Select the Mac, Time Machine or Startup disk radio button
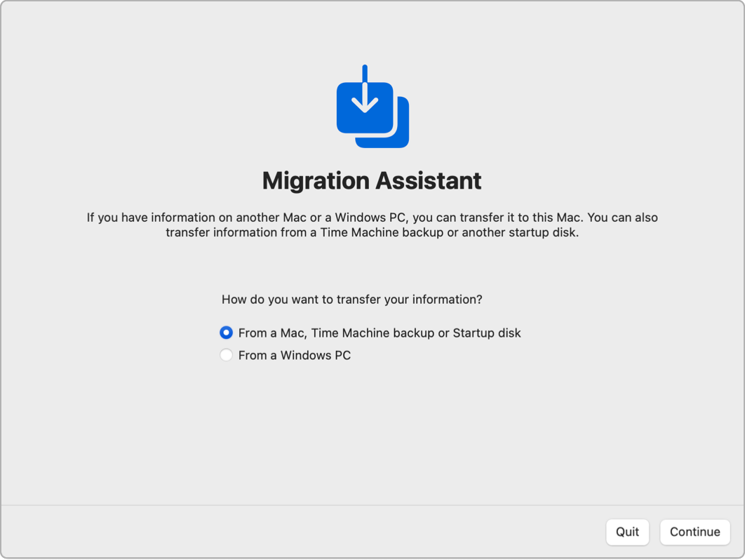This screenshot has height=560, width=745. pos(226,333)
